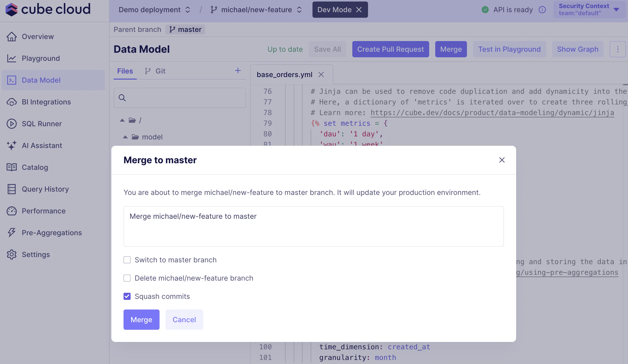The width and height of the screenshot is (628, 364).
Task: Check Delete michael/new-feature branch option
Action: tap(127, 278)
